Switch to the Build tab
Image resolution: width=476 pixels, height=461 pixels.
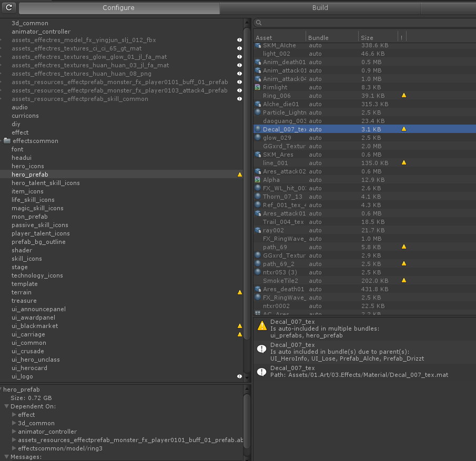[320, 8]
